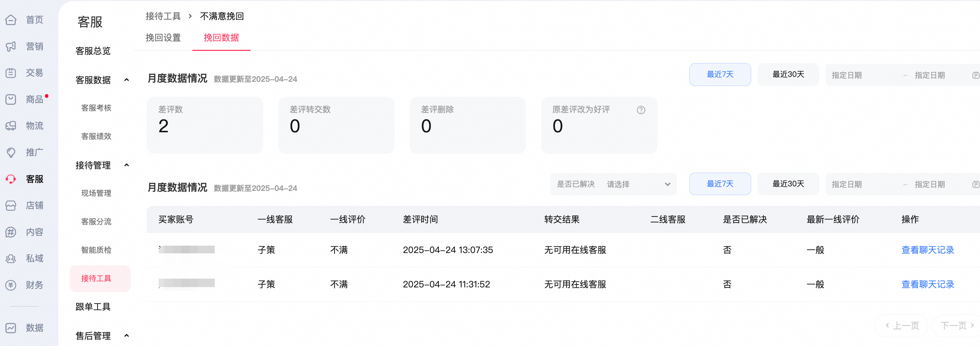Select 接待工具 menu item in sidebar

coord(100,278)
